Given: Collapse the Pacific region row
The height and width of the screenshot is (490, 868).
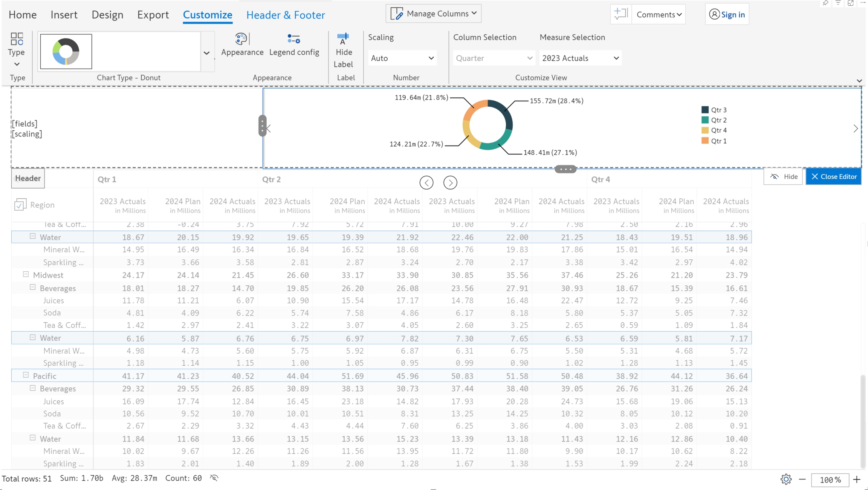Looking at the screenshot, I should click(x=26, y=375).
